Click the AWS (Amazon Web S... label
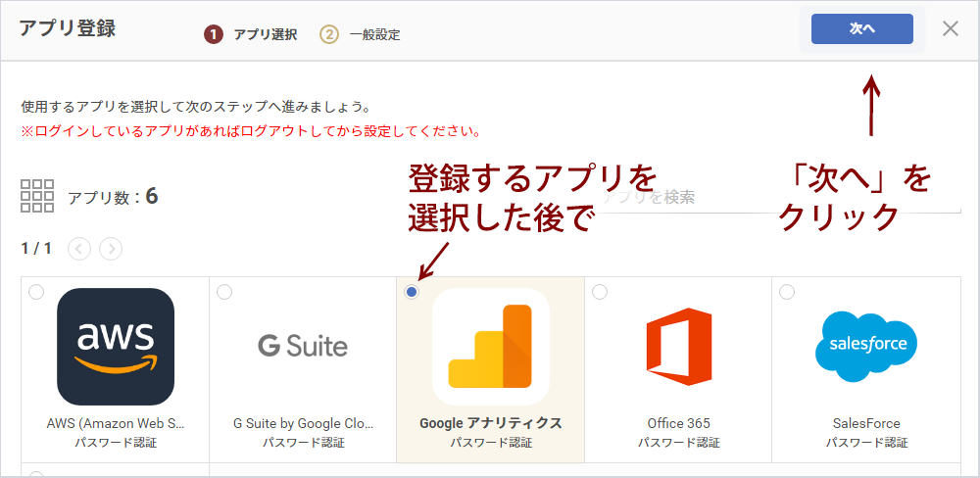Image resolution: width=980 pixels, height=478 pixels. point(116,423)
